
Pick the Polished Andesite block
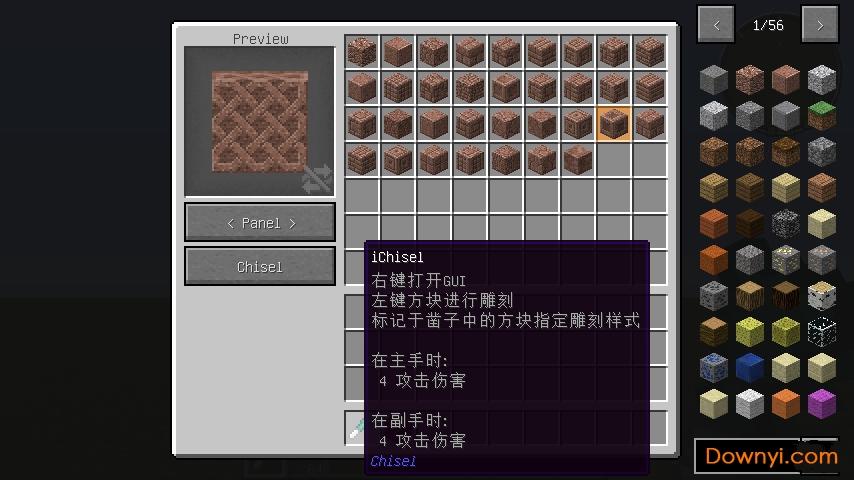point(785,116)
